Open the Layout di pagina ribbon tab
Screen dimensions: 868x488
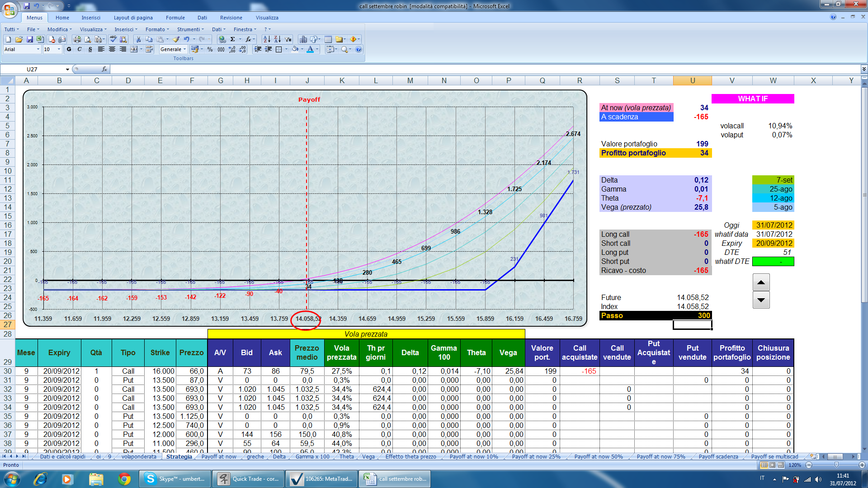click(x=133, y=18)
